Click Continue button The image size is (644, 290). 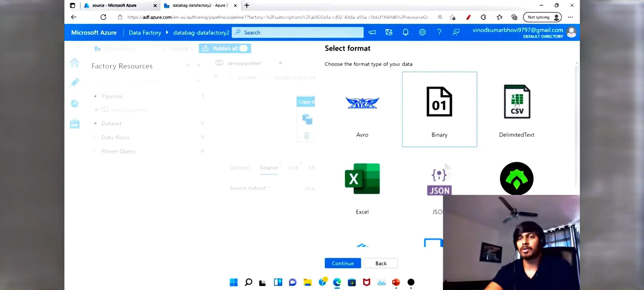343,263
